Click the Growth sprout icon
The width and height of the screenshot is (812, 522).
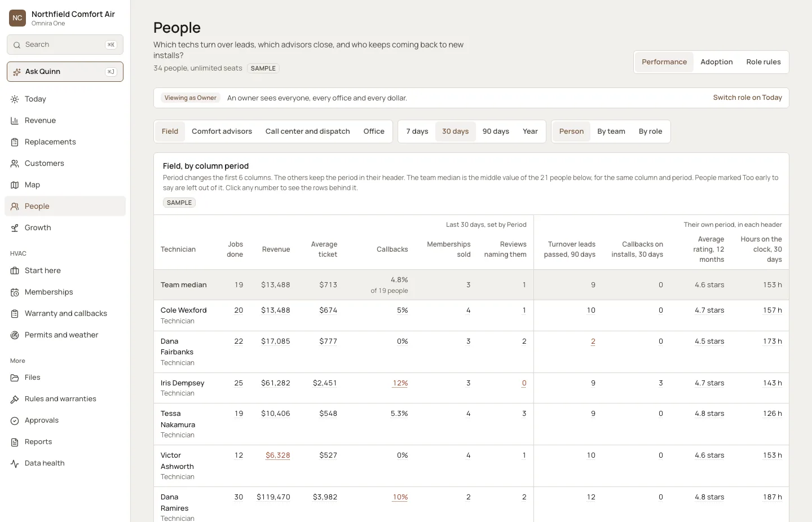click(x=15, y=228)
